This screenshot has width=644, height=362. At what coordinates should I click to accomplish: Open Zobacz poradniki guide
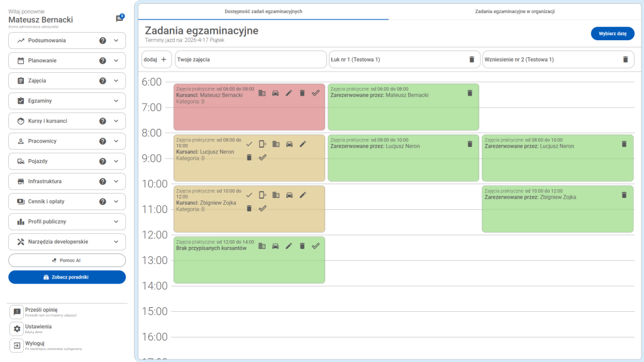[67, 277]
